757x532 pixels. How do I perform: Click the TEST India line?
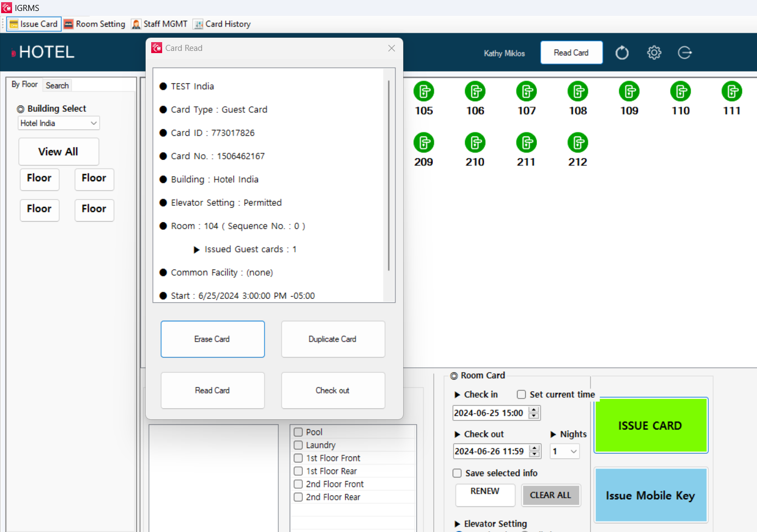187,86
